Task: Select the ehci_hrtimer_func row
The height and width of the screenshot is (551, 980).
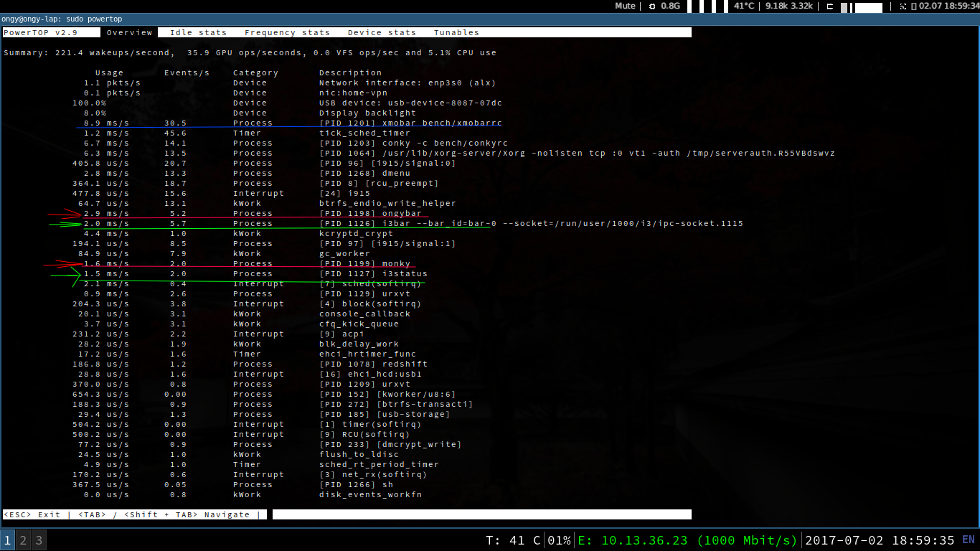Action: tap(247, 354)
